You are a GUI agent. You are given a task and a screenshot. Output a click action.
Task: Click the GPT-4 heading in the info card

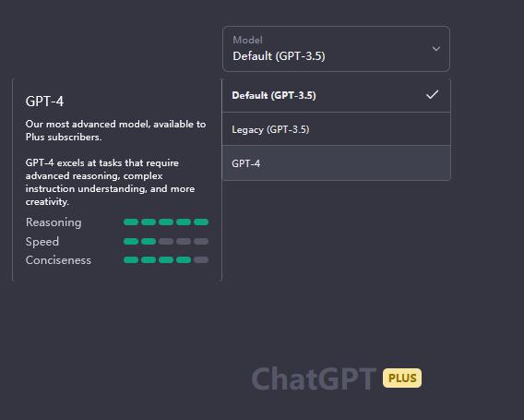[x=45, y=102]
